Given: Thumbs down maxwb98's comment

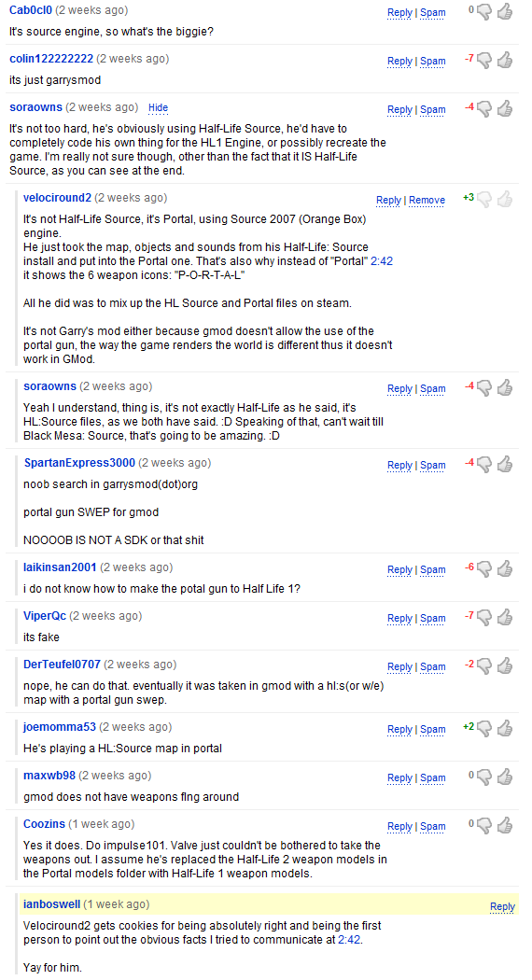Looking at the screenshot, I should click(484, 777).
